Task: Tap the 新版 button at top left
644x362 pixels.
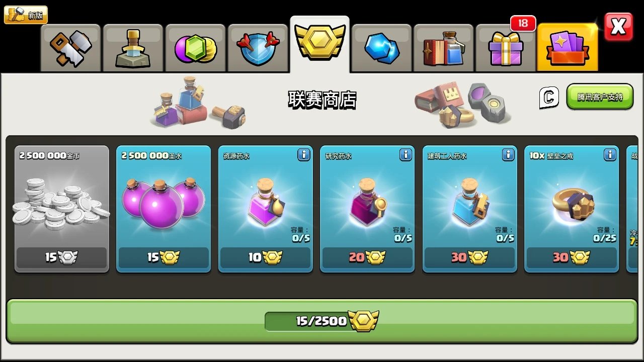Action: pyautogui.click(x=26, y=15)
